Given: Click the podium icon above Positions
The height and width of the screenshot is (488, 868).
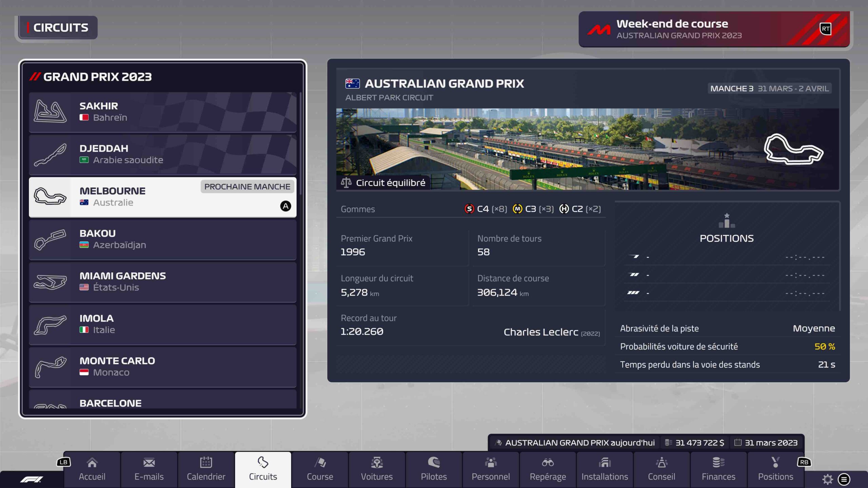Looking at the screenshot, I should point(727,221).
